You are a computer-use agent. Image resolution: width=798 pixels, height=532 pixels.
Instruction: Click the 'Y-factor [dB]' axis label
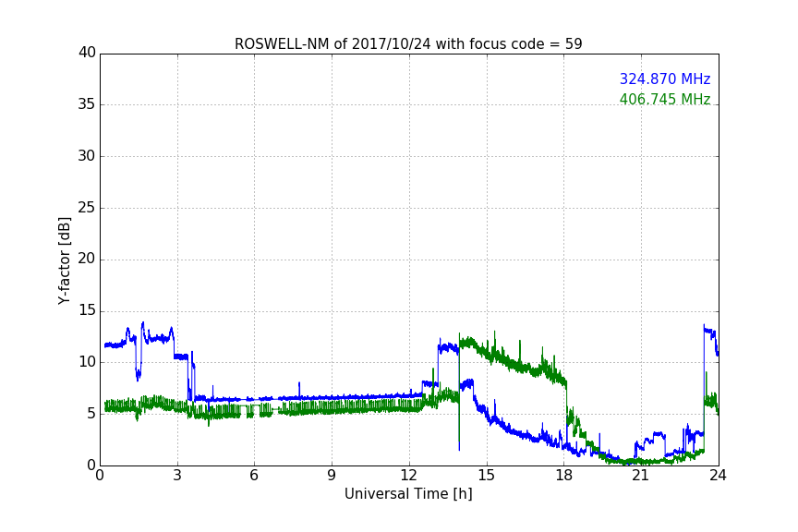64,260
